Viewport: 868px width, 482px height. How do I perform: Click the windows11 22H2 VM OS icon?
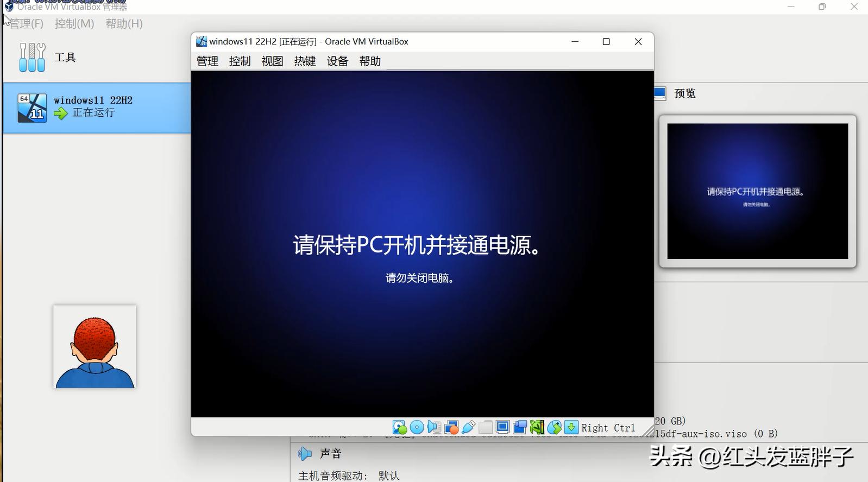pyautogui.click(x=32, y=107)
